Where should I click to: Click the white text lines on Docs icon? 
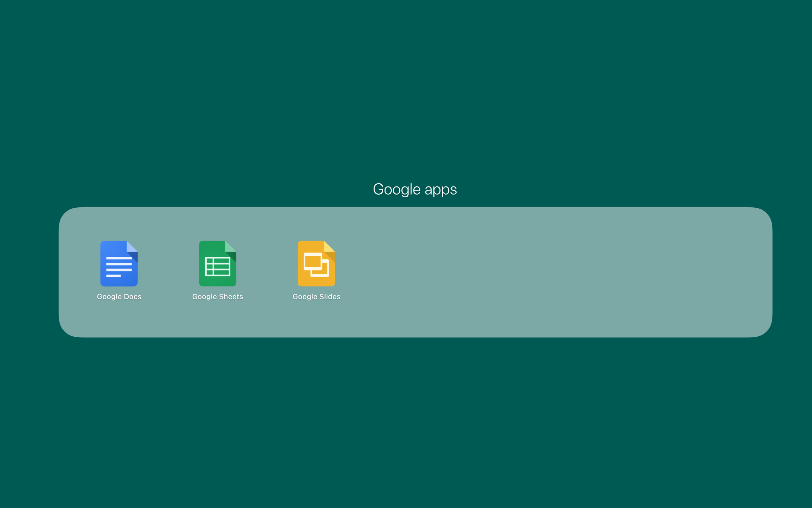point(119,267)
